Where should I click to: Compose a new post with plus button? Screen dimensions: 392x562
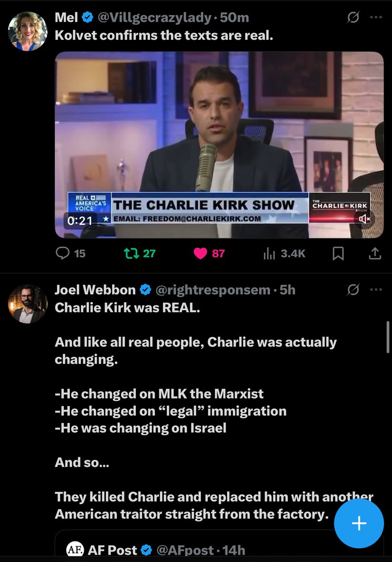pos(359,523)
